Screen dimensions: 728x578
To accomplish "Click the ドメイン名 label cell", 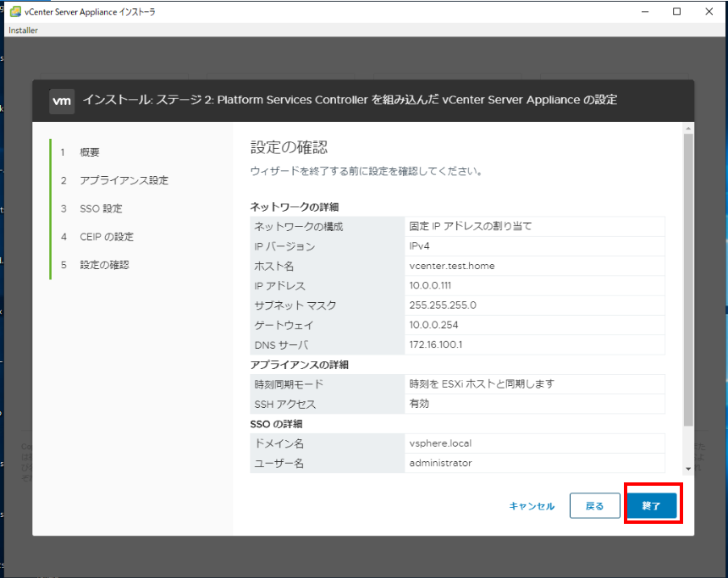I will (328, 443).
